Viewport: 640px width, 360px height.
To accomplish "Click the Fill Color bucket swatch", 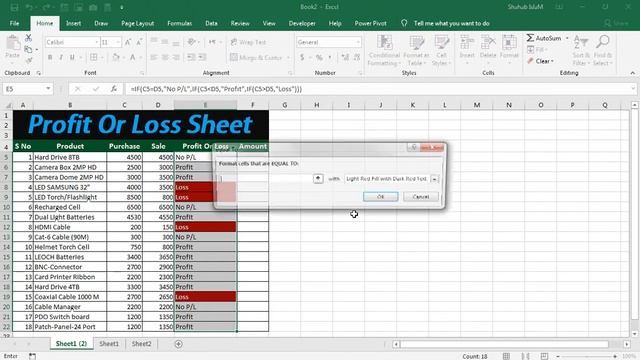I will tap(116, 57).
